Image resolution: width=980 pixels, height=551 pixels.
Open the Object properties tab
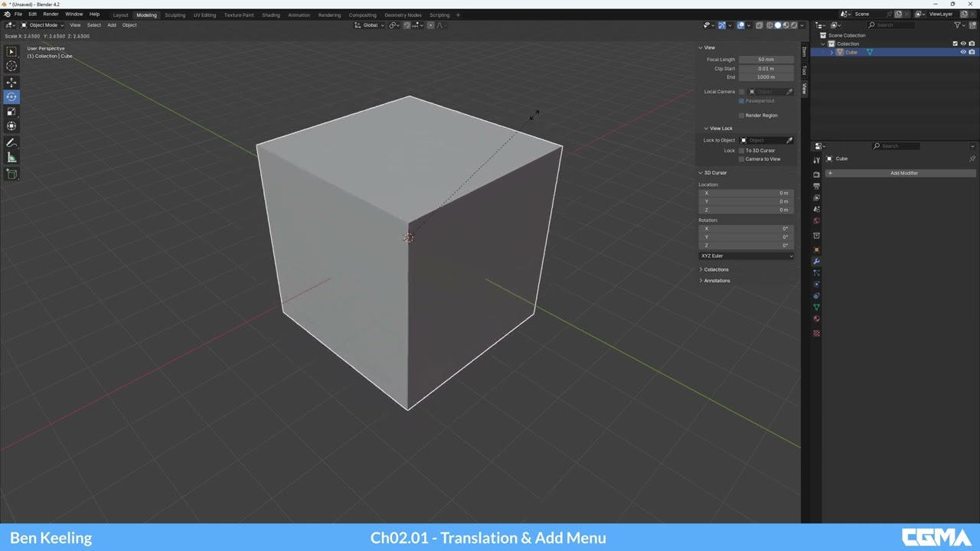pos(816,249)
